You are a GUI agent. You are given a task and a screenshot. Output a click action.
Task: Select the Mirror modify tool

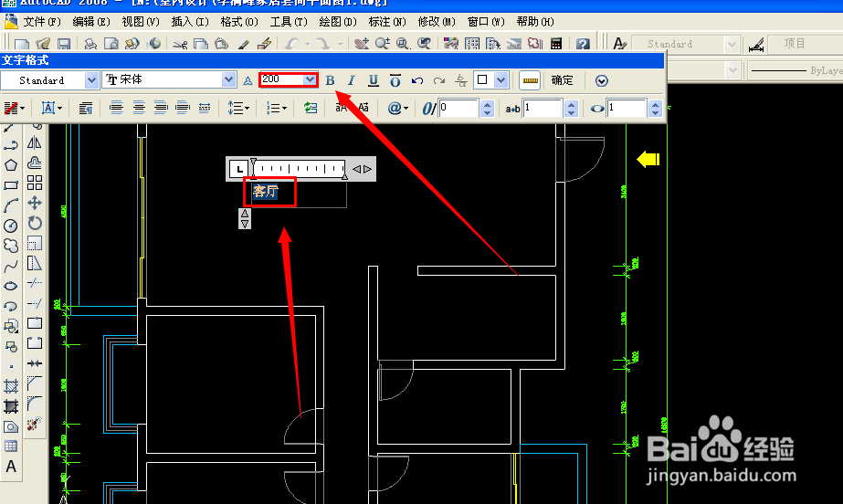35,143
